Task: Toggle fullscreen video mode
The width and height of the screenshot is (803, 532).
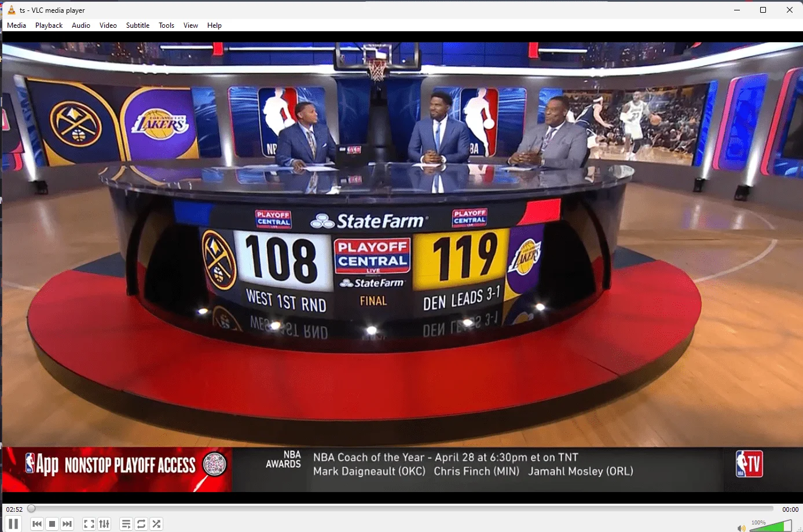Action: click(89, 524)
